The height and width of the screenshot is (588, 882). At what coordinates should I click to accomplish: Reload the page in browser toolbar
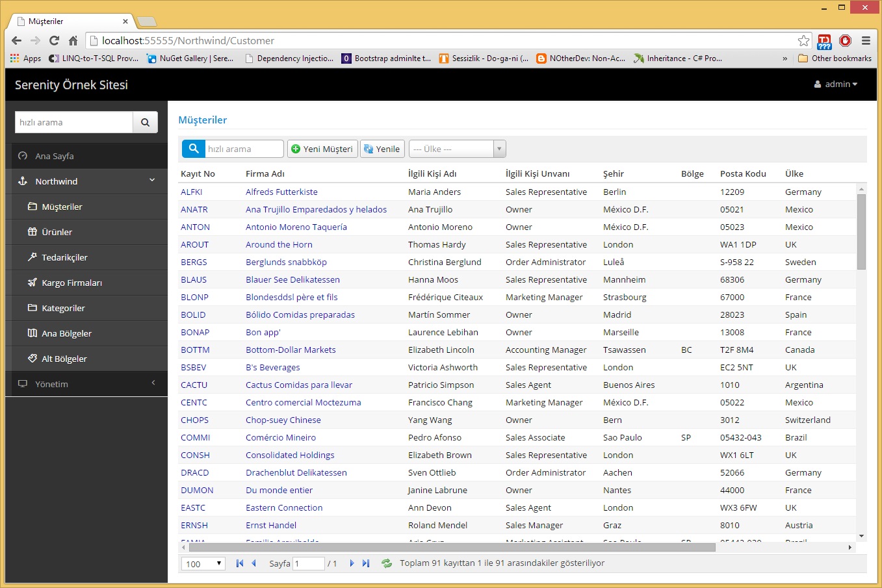(x=55, y=40)
